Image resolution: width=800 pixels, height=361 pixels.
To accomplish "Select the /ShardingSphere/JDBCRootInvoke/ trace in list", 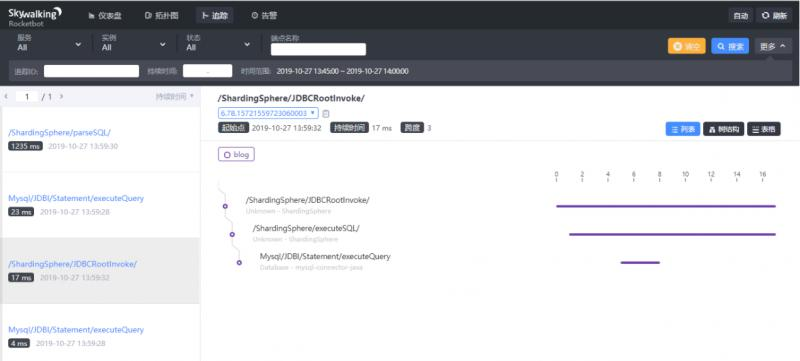I will 100,270.
